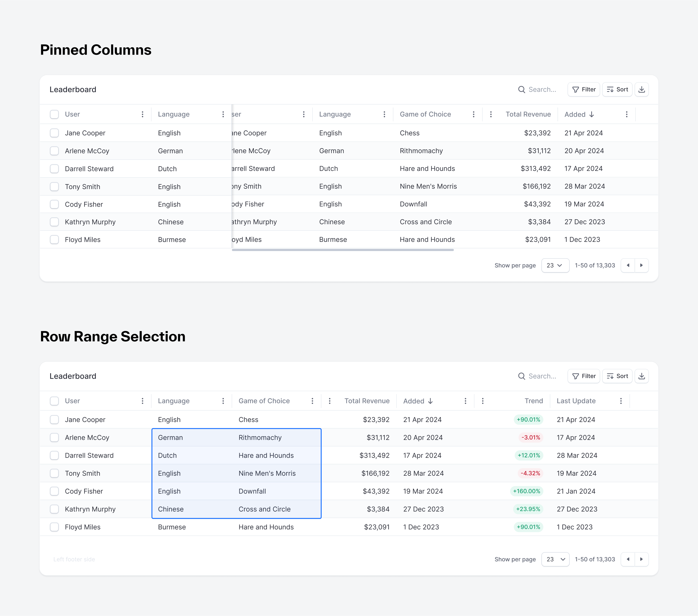Select Kathryn Murphy checkbox in Row Range table
The image size is (698, 616).
click(x=54, y=509)
